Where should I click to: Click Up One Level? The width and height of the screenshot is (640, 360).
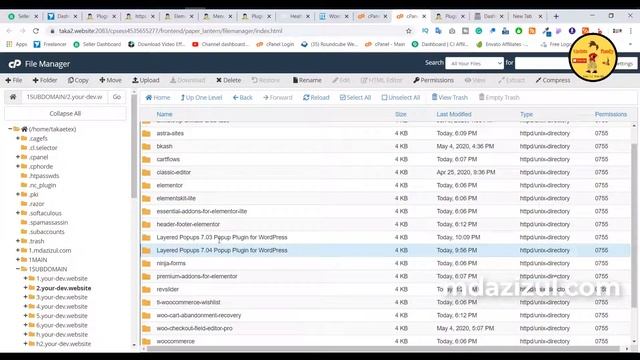(201, 98)
